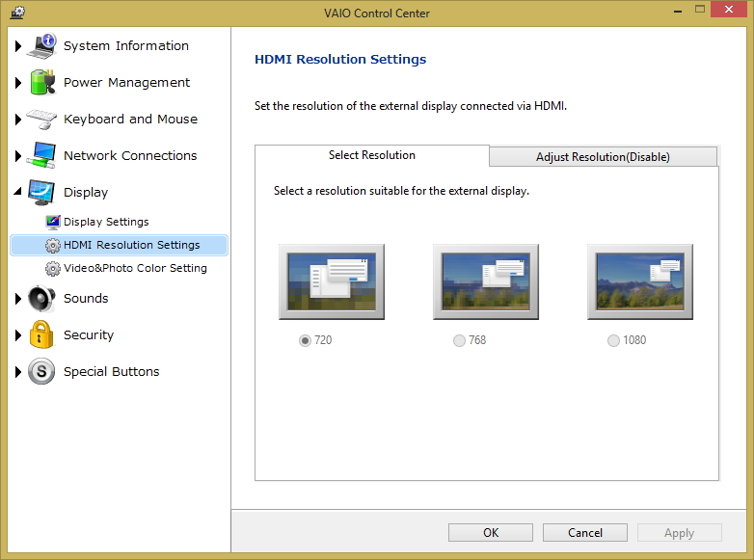
Task: Click the Display monitor icon
Action: pos(41,192)
